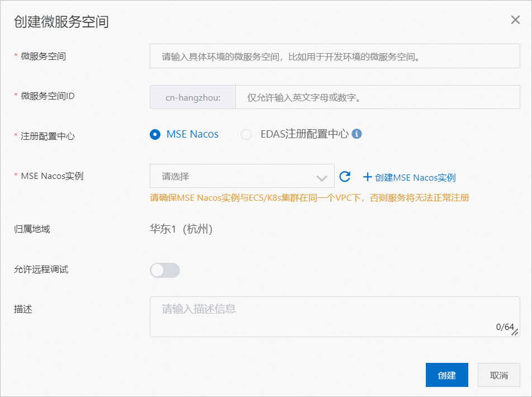Click the 注册配置中心 field label

(47, 136)
